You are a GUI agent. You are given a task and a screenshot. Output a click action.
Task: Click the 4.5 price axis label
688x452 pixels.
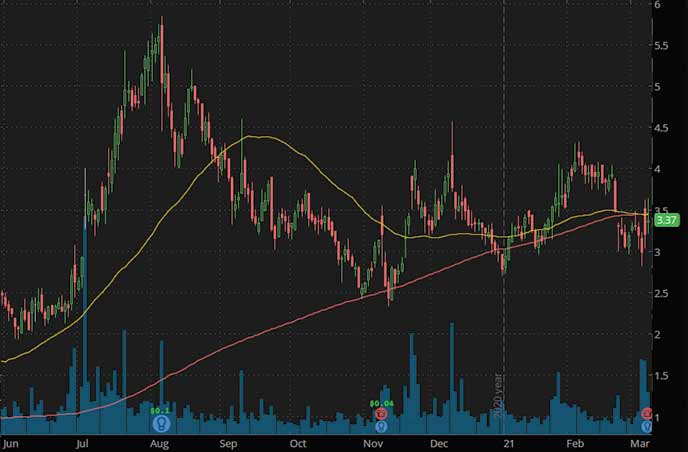coord(661,128)
